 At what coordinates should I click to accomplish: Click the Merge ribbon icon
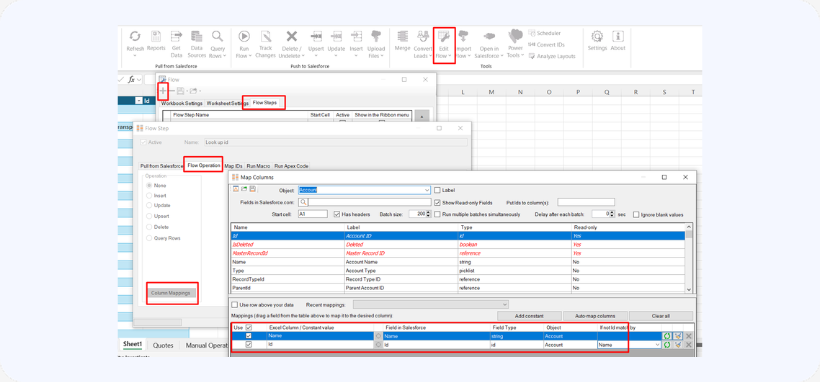coord(402,36)
